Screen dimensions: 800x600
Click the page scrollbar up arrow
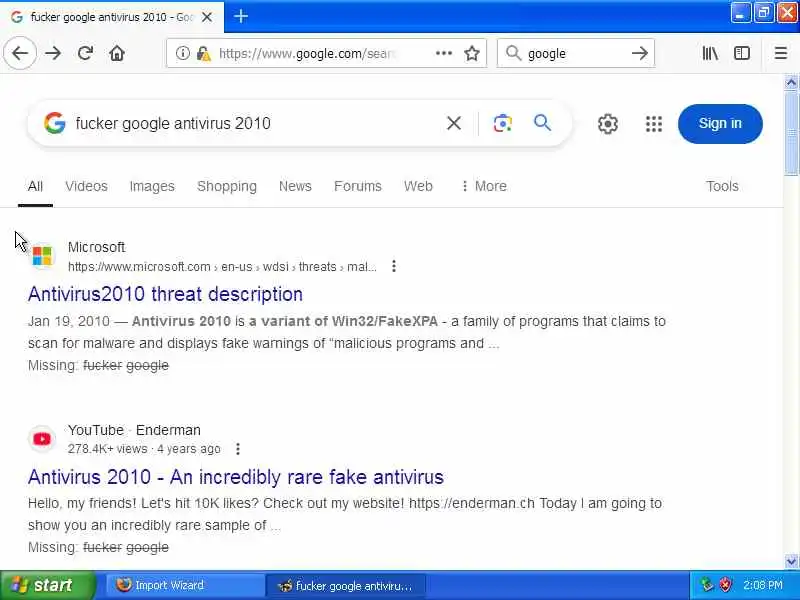tap(791, 82)
